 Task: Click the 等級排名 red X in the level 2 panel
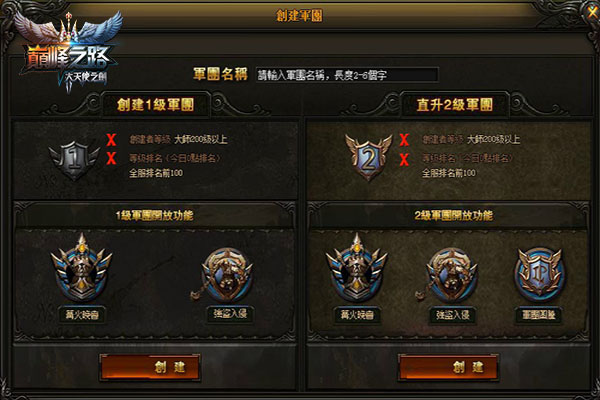(404, 159)
